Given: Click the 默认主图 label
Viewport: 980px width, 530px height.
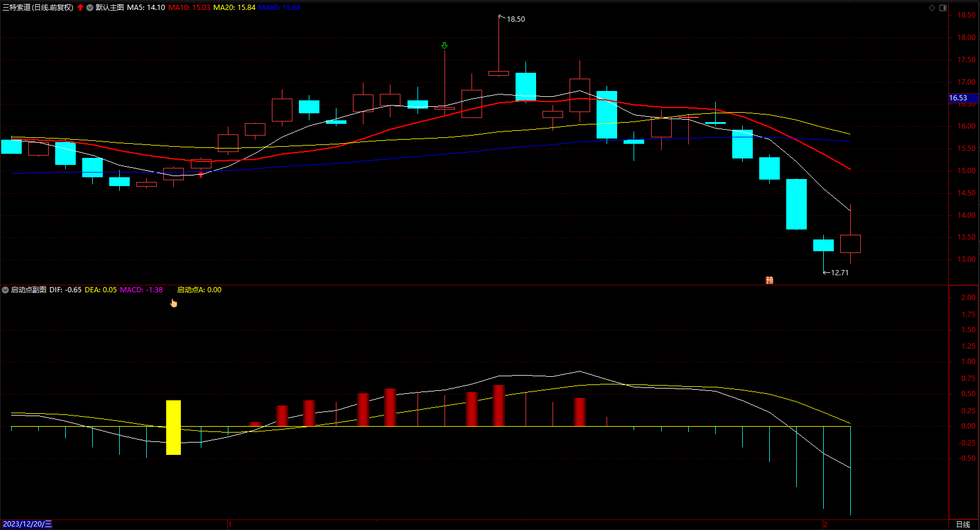Looking at the screenshot, I should click(x=110, y=8).
